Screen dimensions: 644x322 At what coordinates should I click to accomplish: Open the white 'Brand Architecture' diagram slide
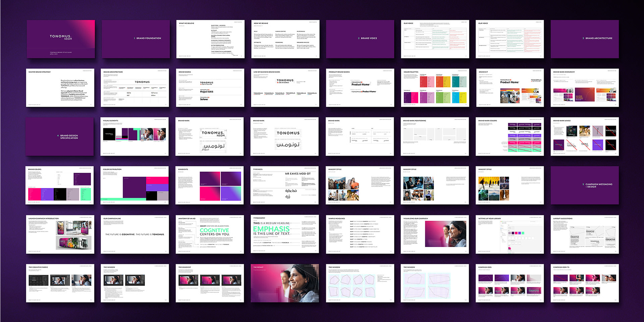pos(135,88)
